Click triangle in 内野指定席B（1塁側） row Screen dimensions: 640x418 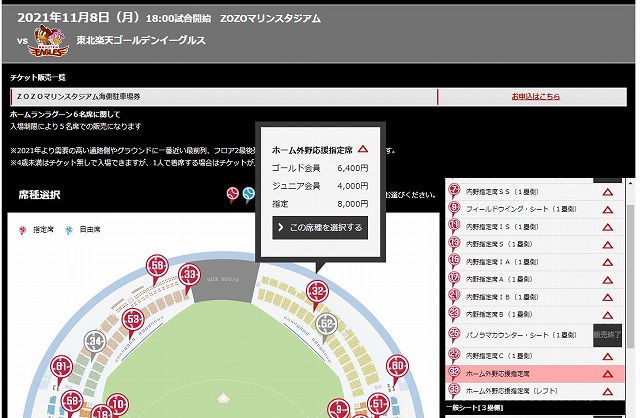coord(608,315)
